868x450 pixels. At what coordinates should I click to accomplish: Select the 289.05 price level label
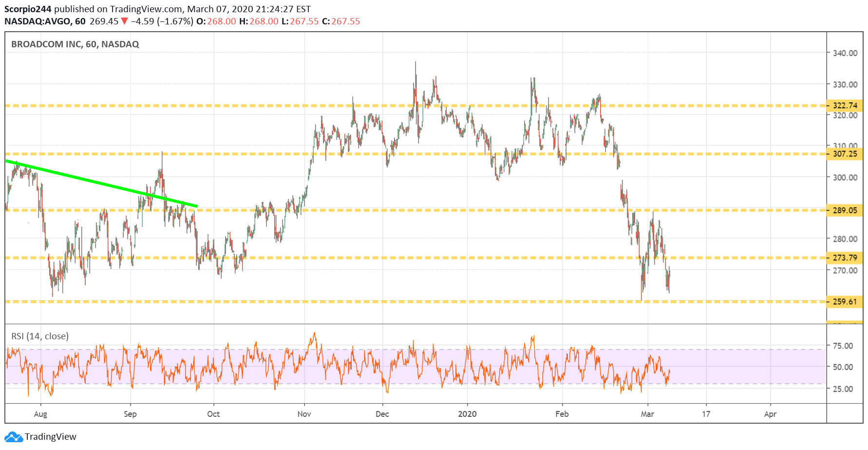845,211
